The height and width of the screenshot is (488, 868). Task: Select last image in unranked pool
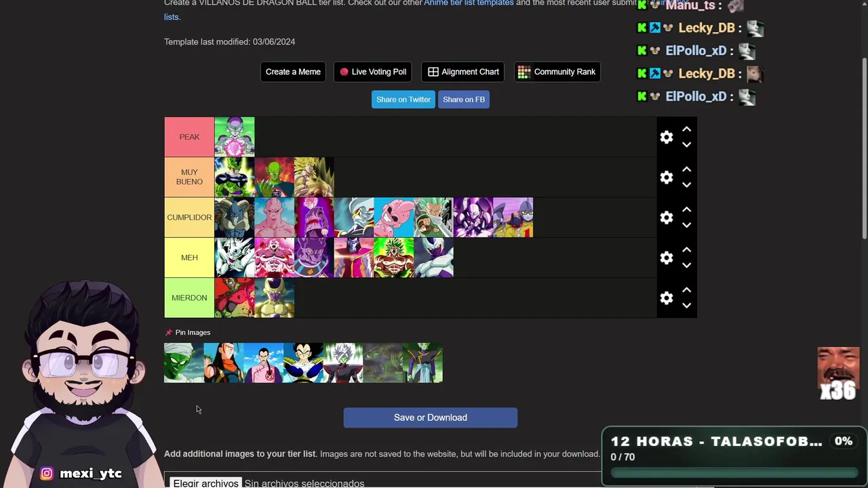tap(422, 363)
